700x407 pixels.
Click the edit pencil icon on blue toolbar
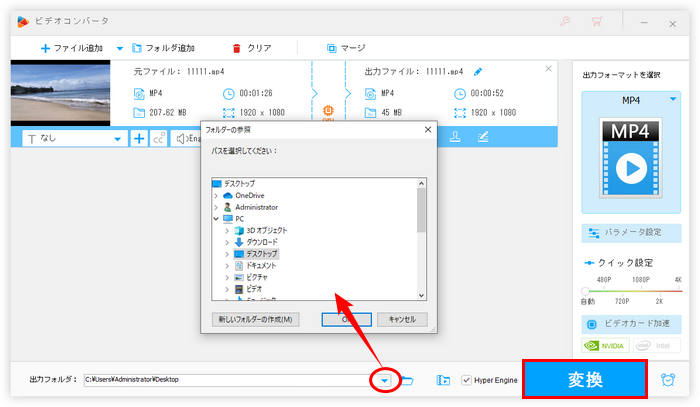coord(483,137)
